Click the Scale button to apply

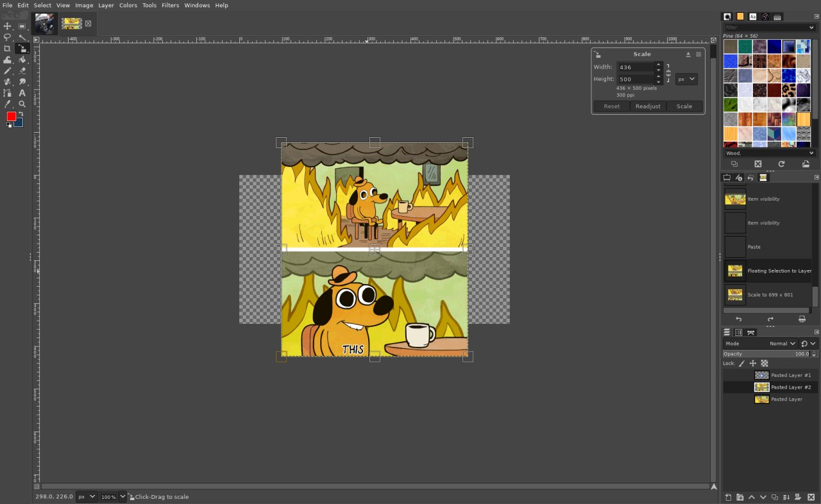684,106
